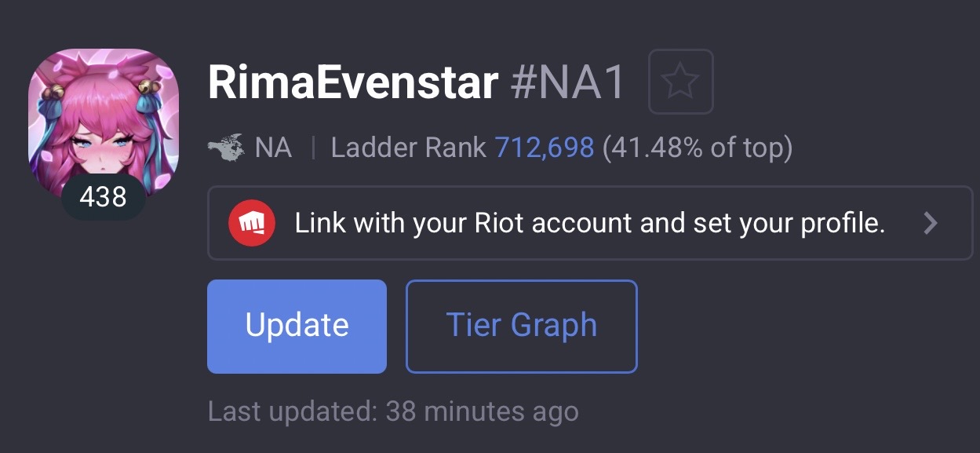The width and height of the screenshot is (980, 453).
Task: Open the pink-haired profile avatar
Action: (103, 118)
